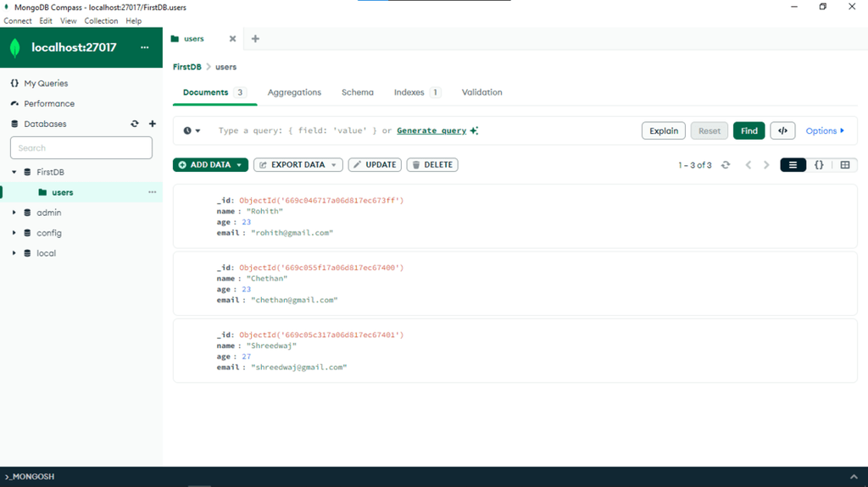The height and width of the screenshot is (487, 868).
Task: Expand the MongoSH shell panel chevron
Action: (854, 477)
